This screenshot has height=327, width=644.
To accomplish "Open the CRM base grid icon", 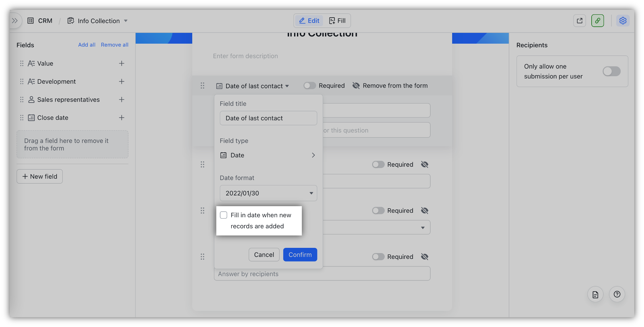I will [31, 20].
